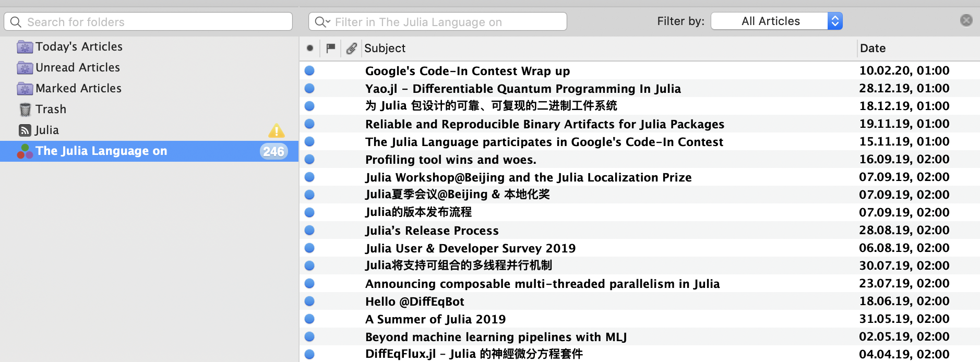The image size is (980, 362).
Task: Click the 246 unread count badge
Action: (x=273, y=151)
